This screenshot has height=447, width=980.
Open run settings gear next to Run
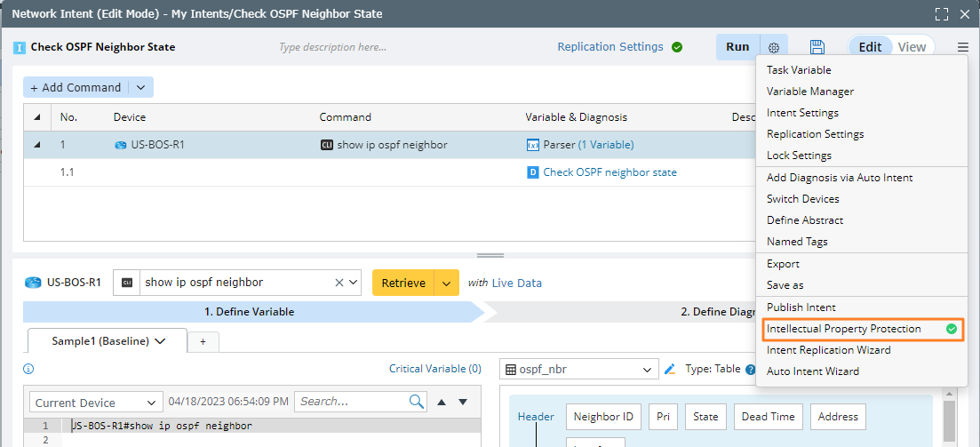(x=774, y=47)
